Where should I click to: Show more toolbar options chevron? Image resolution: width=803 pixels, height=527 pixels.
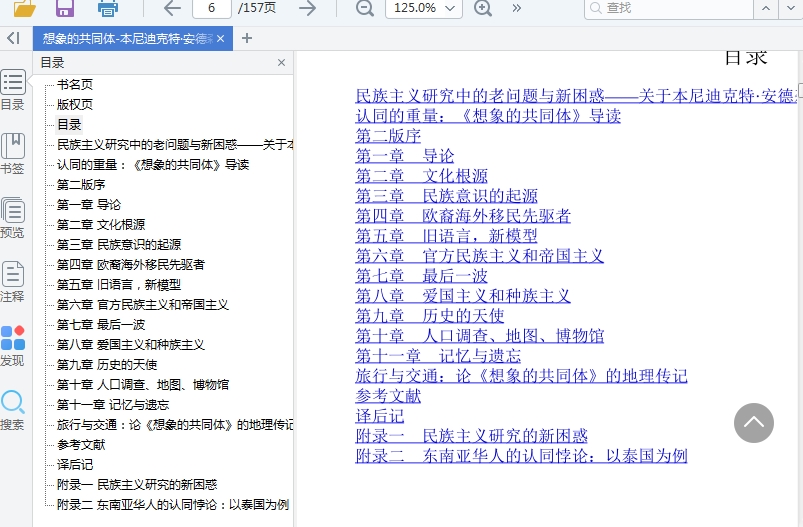coord(516,8)
